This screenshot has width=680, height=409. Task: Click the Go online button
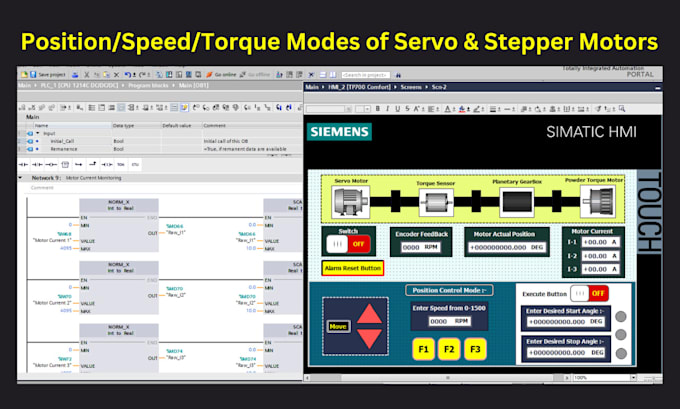click(x=221, y=75)
